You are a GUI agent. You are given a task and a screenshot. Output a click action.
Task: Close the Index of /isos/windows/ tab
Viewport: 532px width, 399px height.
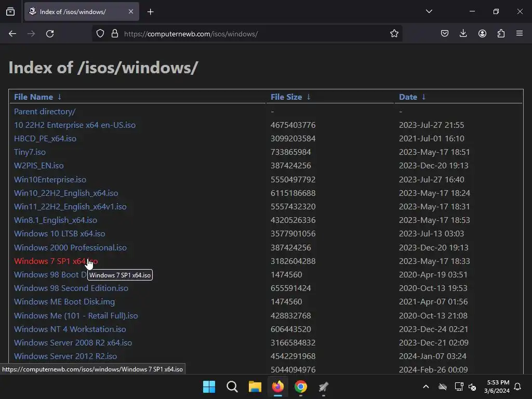point(131,11)
